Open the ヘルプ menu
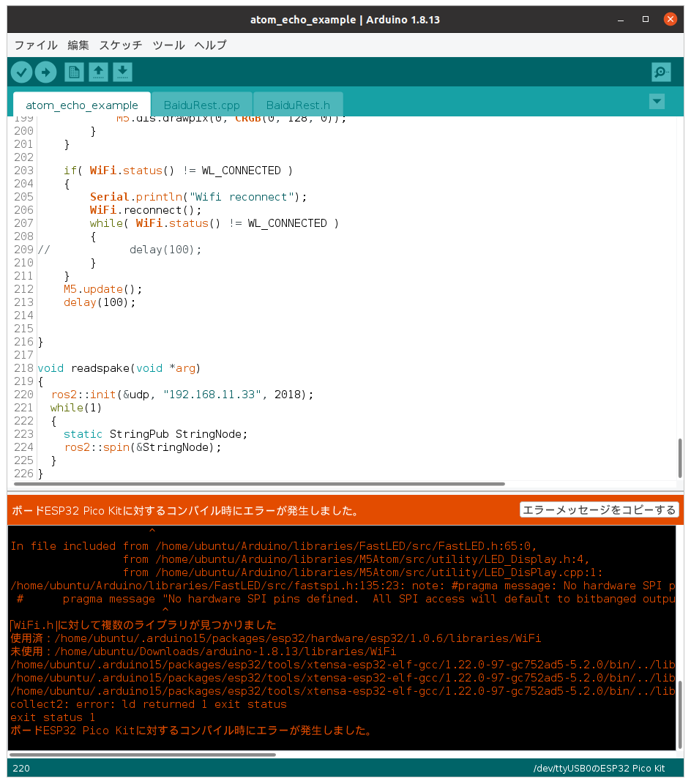The image size is (691, 784). click(x=211, y=45)
